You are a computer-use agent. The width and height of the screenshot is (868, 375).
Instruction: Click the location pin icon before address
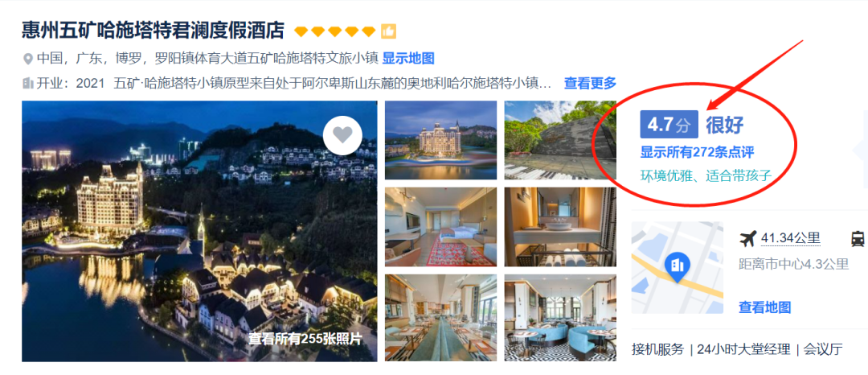(27, 58)
